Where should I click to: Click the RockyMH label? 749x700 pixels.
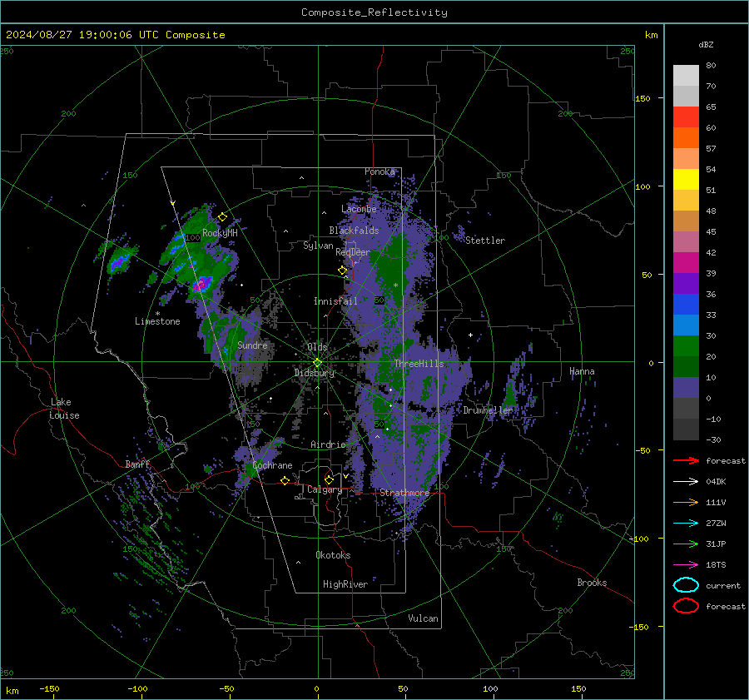tap(220, 233)
